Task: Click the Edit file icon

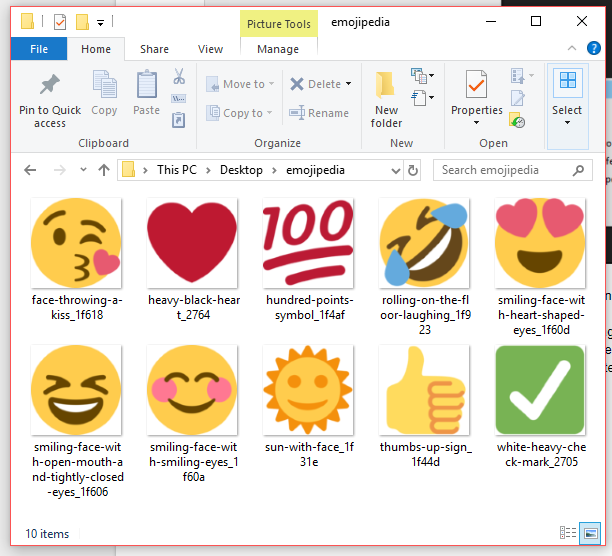Action: [518, 98]
